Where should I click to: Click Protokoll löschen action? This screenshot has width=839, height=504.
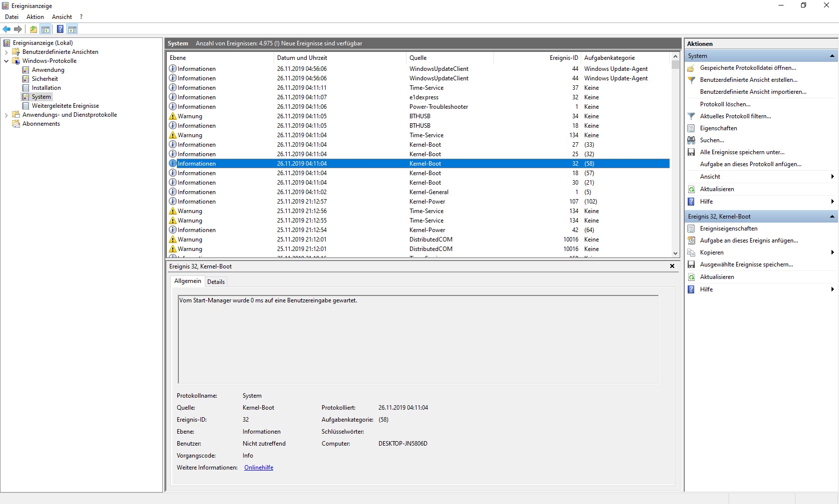725,104
